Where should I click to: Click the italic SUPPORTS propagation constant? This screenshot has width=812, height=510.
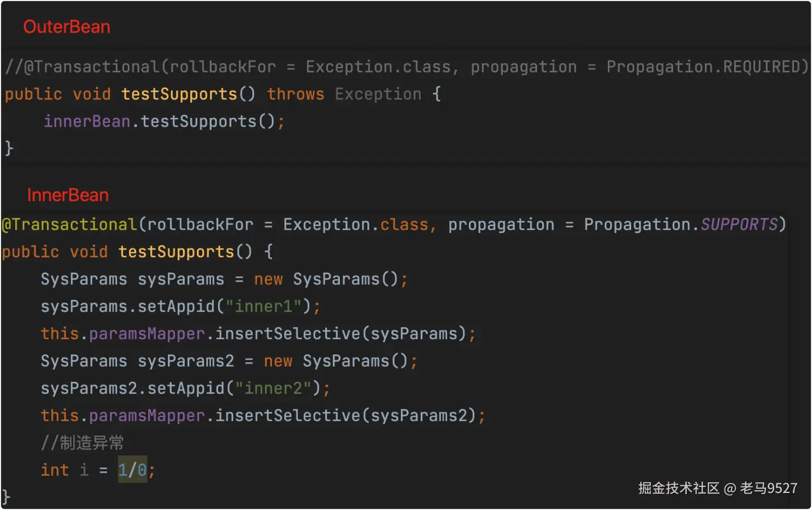(x=739, y=224)
